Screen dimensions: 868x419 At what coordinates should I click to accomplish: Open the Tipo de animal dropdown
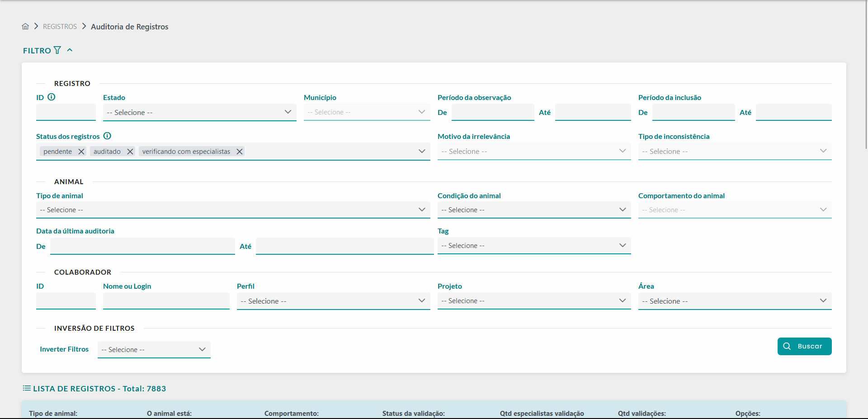pyautogui.click(x=233, y=210)
